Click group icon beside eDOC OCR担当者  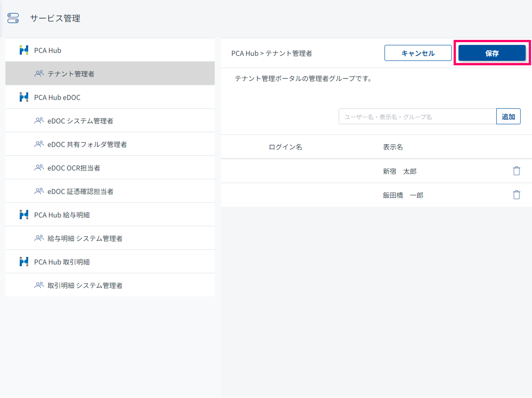[x=39, y=168]
